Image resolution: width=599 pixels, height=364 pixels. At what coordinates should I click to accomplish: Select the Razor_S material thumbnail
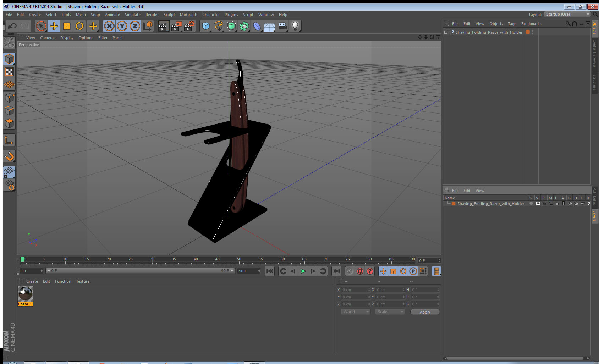pos(25,294)
